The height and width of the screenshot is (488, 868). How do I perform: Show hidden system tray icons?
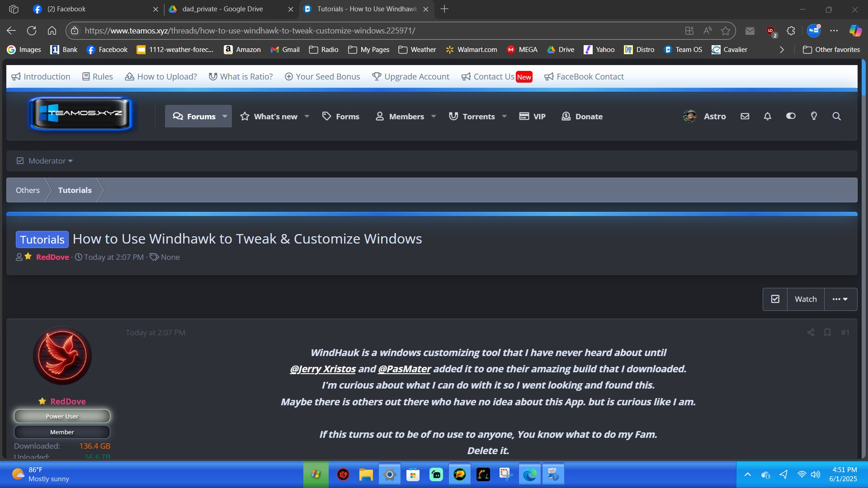tap(748, 474)
